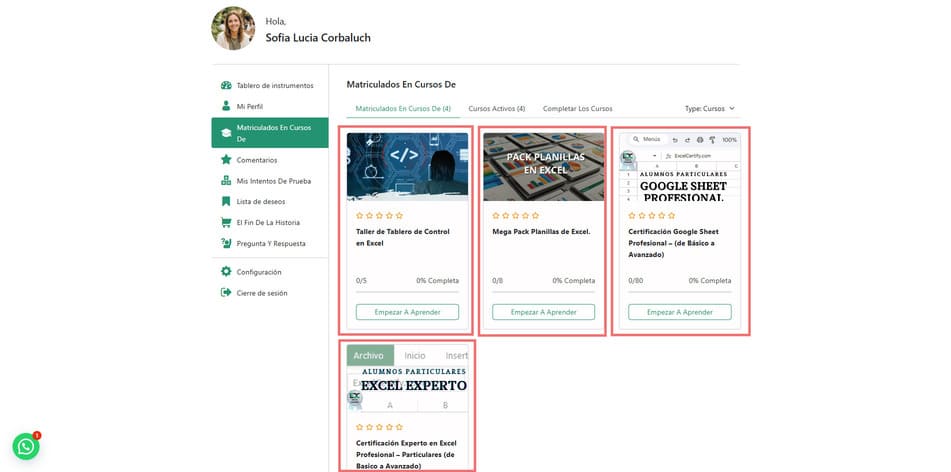Screen dimensions: 951x472
Task: Click star rating of Google Sheet course
Action: click(652, 215)
